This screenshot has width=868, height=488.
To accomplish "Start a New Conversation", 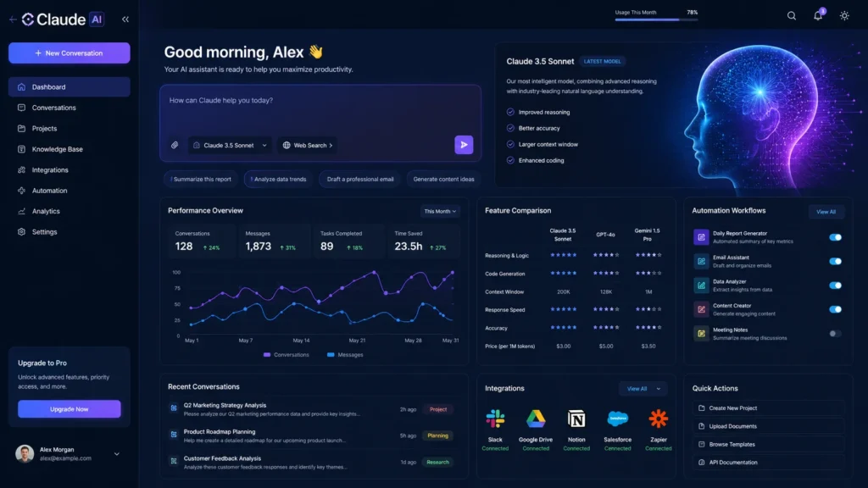I will 70,53.
